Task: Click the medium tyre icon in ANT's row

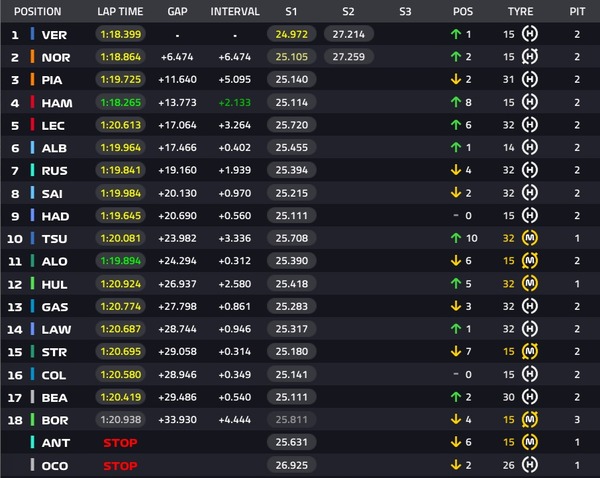Action: (530, 442)
